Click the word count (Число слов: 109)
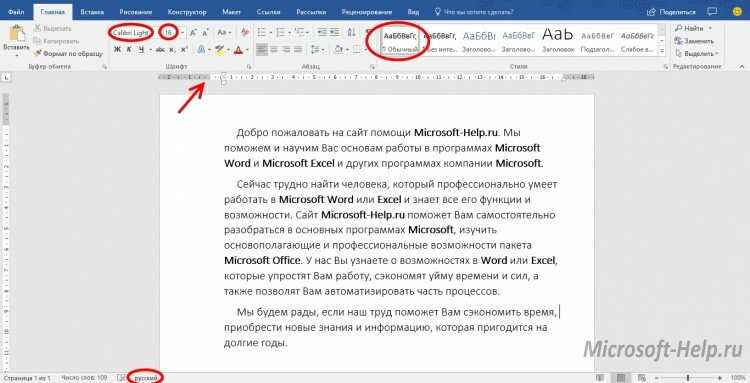Screen dimensions: 750x383 pos(85,378)
